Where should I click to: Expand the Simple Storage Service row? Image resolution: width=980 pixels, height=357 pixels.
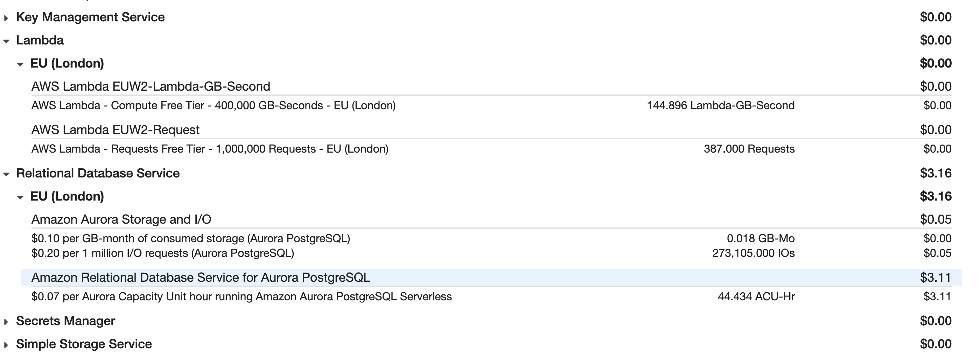pos(6,345)
